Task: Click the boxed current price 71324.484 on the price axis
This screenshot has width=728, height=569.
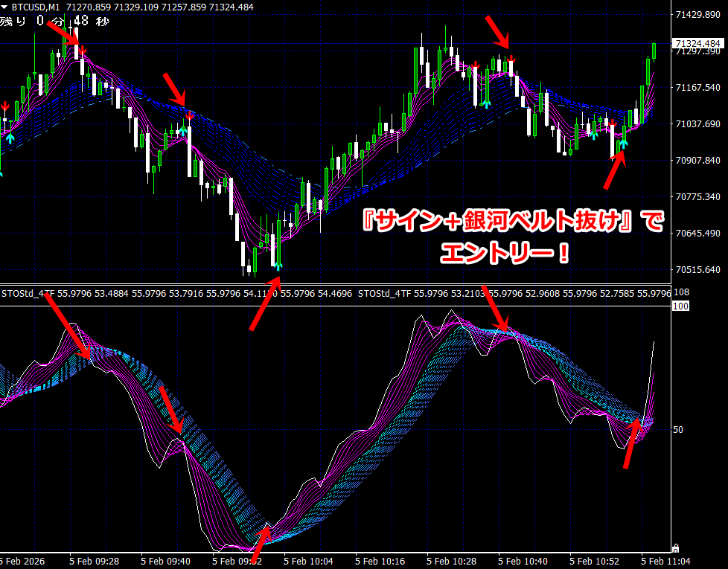Action: [x=697, y=44]
